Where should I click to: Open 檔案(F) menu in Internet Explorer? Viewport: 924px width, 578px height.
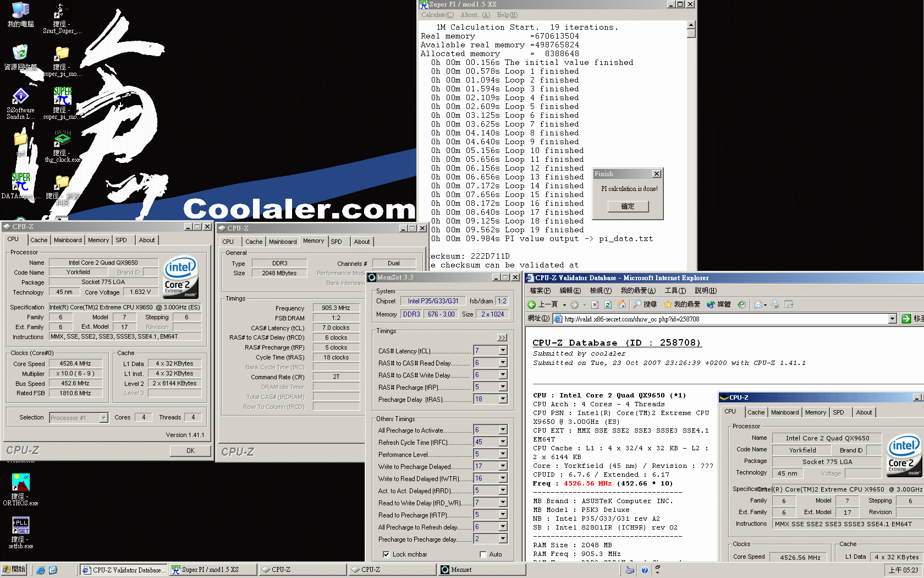pos(540,291)
